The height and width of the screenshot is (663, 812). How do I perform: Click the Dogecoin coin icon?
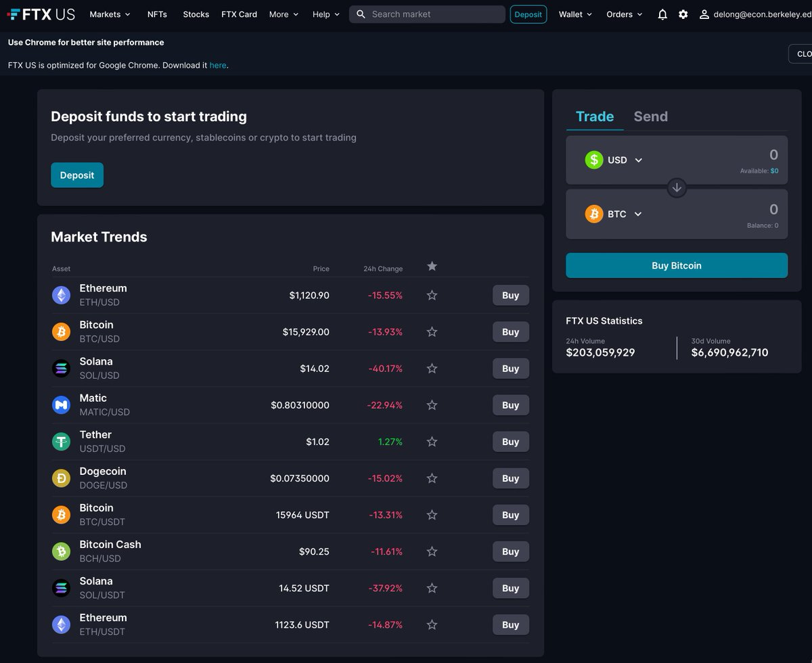[61, 478]
